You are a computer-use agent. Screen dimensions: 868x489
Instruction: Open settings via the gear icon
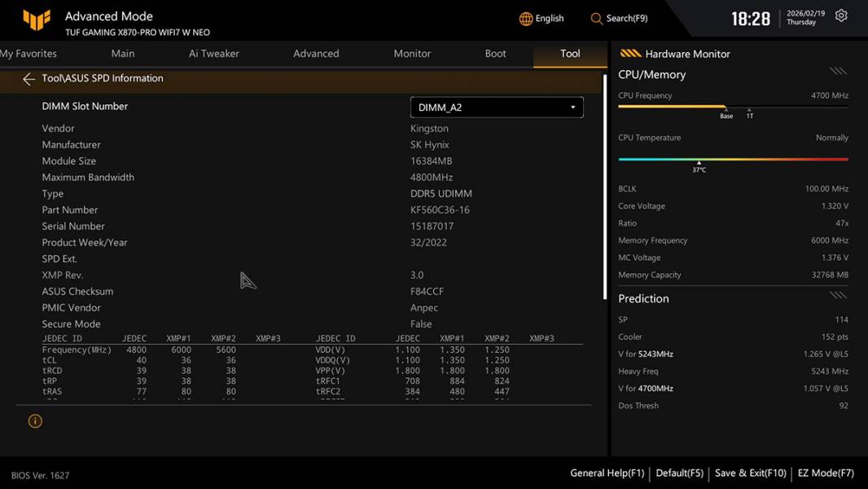tap(841, 16)
